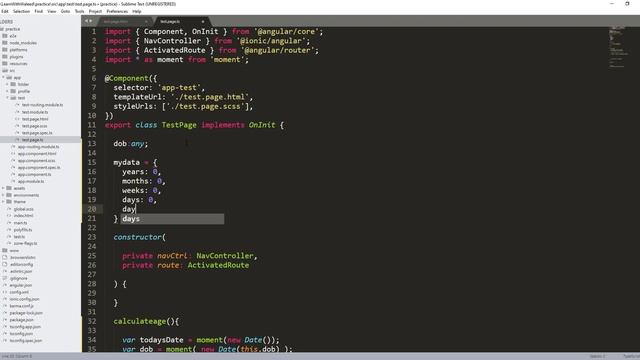The image size is (640, 360).
Task: Open zone-flags.ts file
Action: tap(25, 243)
